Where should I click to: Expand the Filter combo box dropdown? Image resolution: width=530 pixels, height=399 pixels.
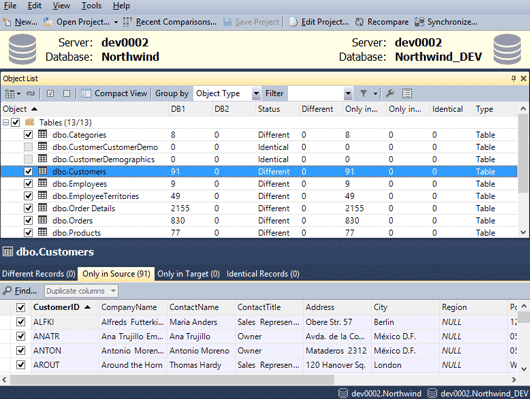coord(348,94)
